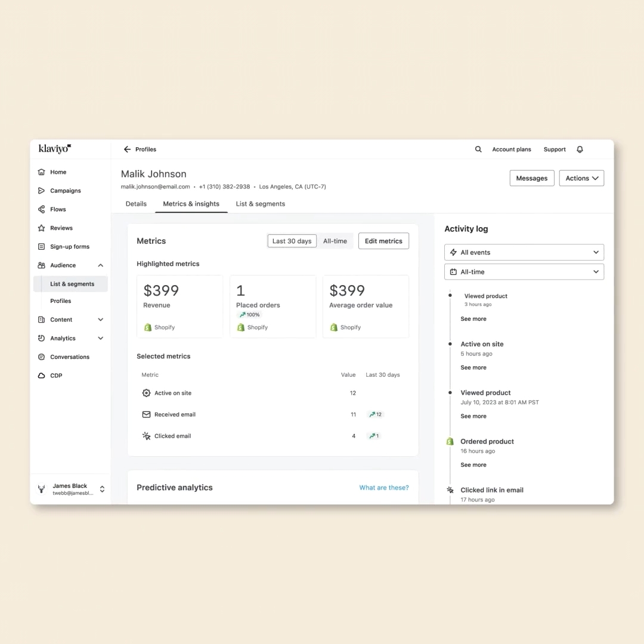Click the Home house icon in sidebar
This screenshot has width=644, height=644.
[41, 172]
